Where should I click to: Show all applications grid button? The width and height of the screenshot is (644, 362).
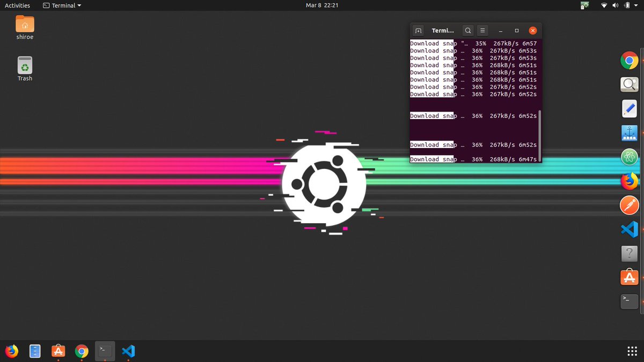click(632, 351)
